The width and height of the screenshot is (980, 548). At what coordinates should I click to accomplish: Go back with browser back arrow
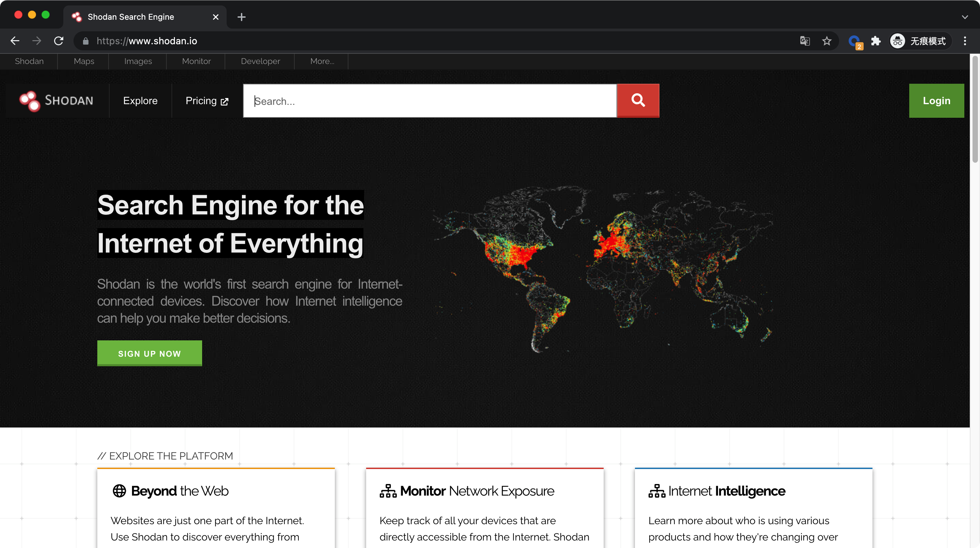(15, 41)
